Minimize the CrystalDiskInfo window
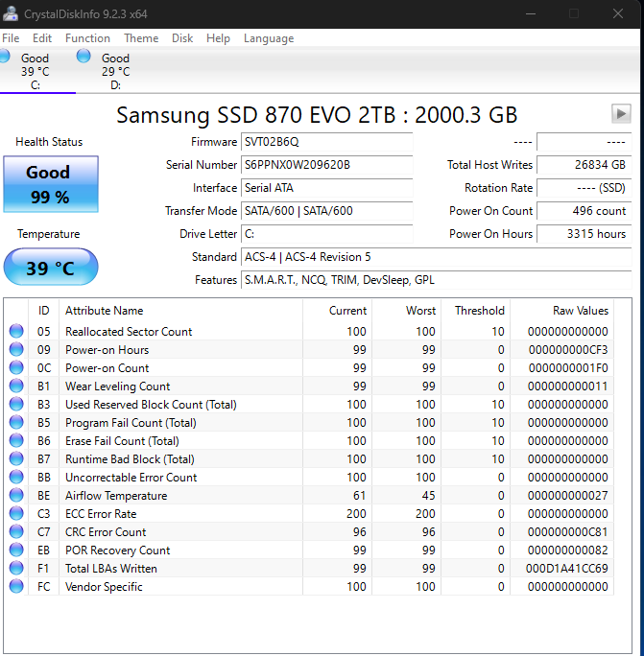The image size is (644, 656). point(531,13)
